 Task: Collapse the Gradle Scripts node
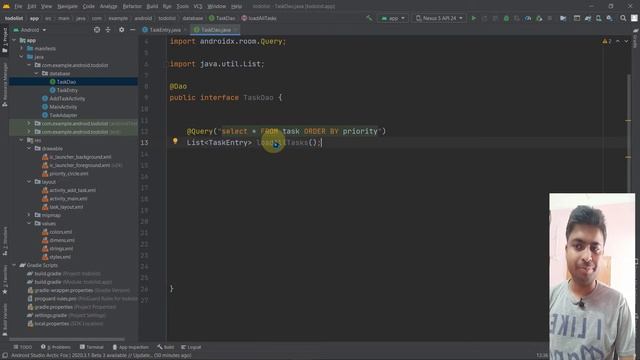[14, 265]
